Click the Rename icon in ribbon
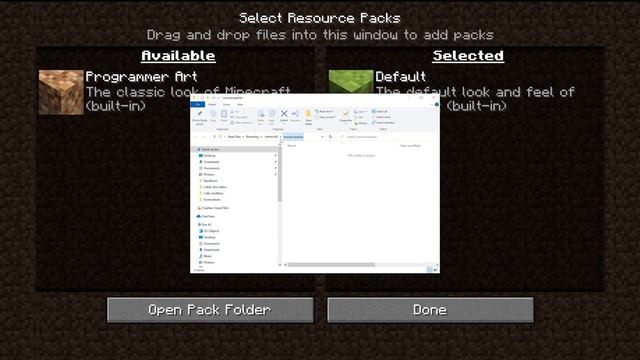 pos(295,116)
